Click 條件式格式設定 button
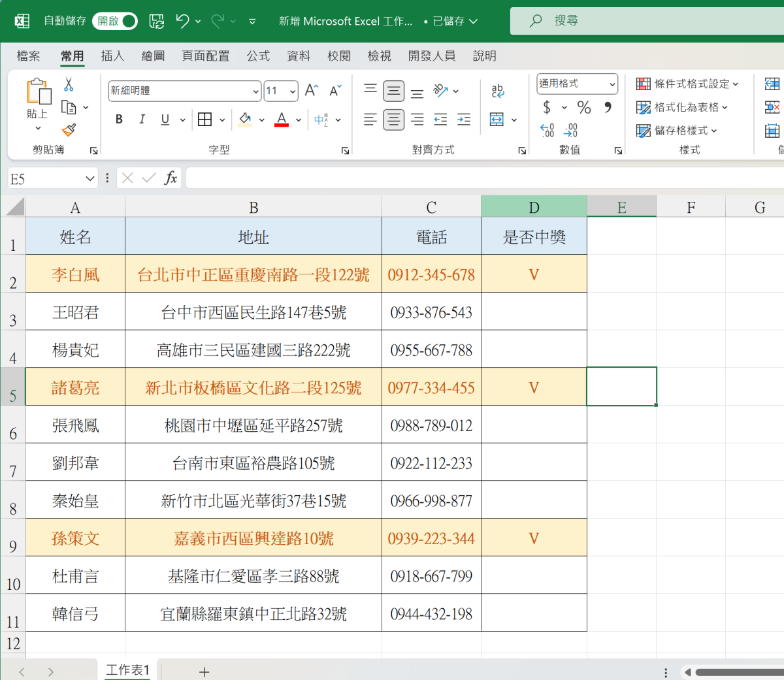The width and height of the screenshot is (784, 680). (687, 84)
